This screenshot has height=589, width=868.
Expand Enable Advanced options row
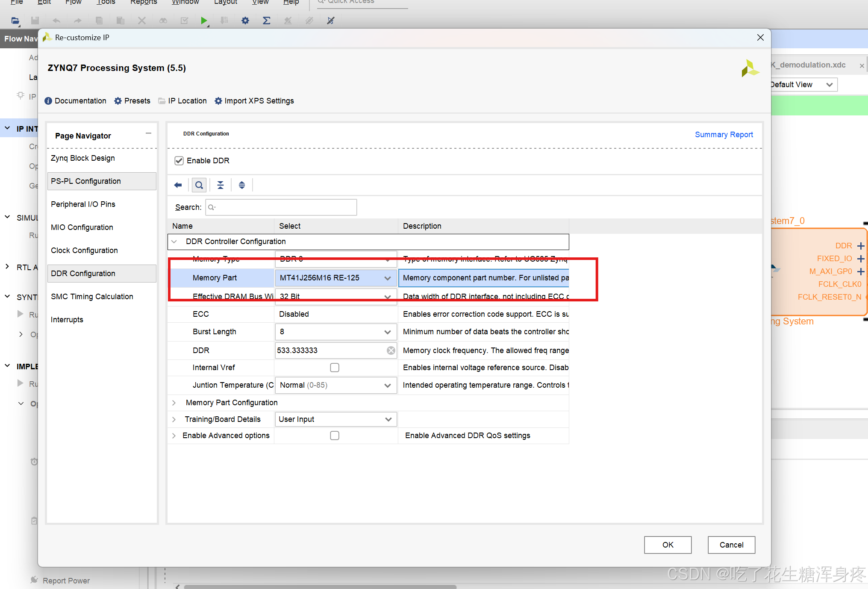(174, 436)
